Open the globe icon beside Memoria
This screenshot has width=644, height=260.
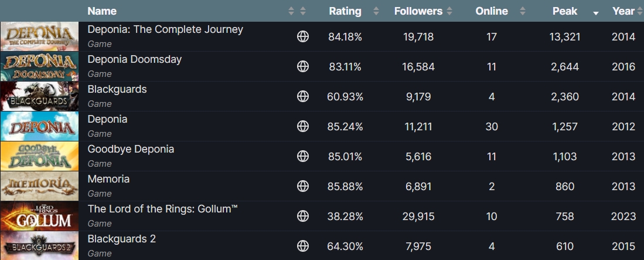(x=302, y=186)
